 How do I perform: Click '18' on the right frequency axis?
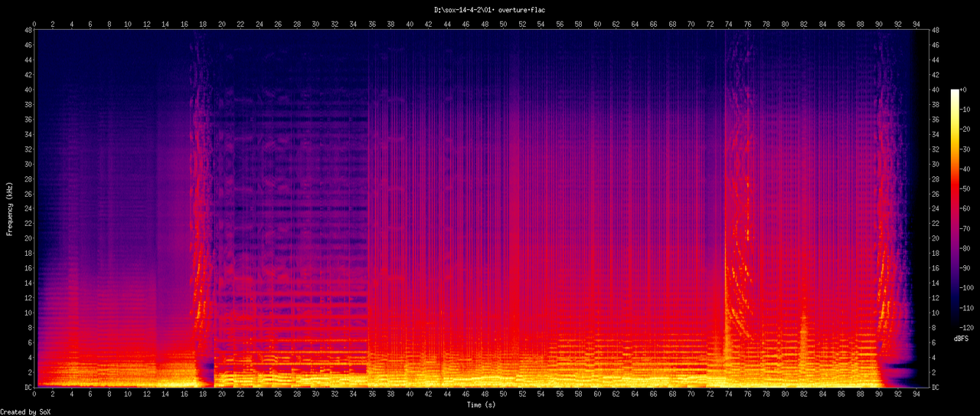click(936, 254)
